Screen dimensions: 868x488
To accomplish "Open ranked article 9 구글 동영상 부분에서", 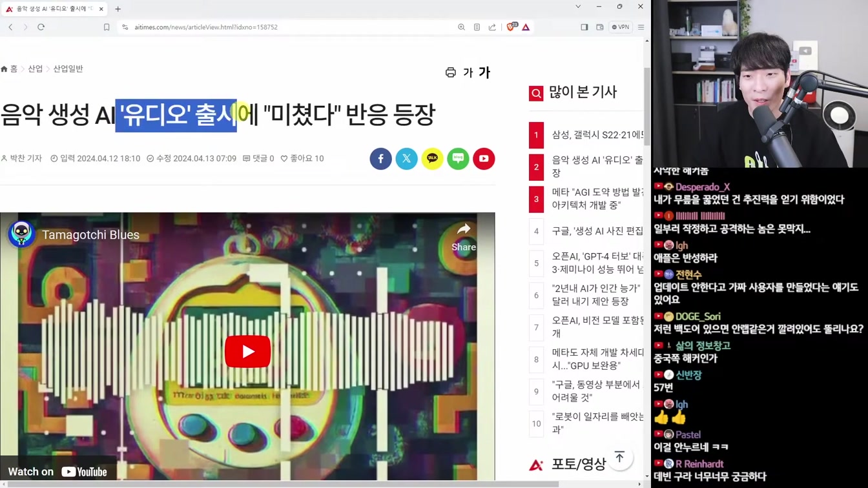I will pyautogui.click(x=597, y=391).
